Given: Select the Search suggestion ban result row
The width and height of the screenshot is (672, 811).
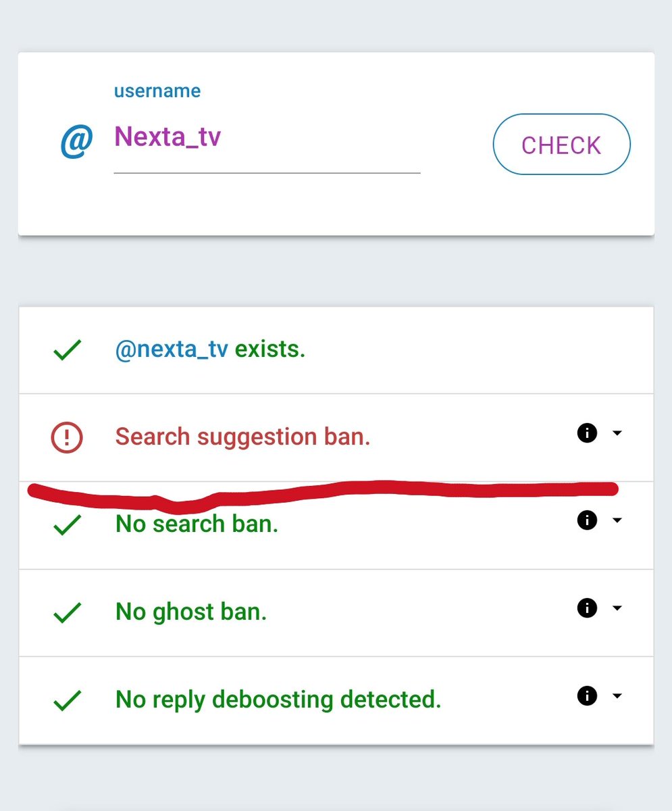Looking at the screenshot, I should click(336, 437).
